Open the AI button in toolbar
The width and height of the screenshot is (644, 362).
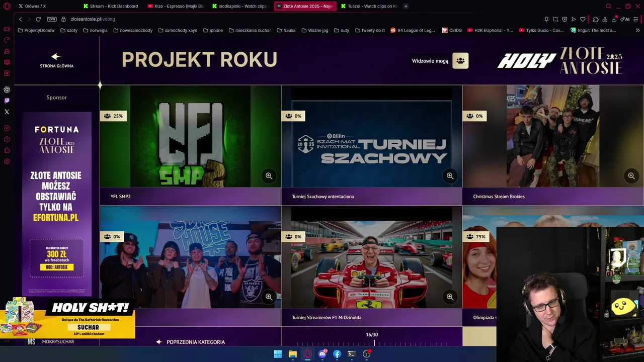[x=625, y=19]
